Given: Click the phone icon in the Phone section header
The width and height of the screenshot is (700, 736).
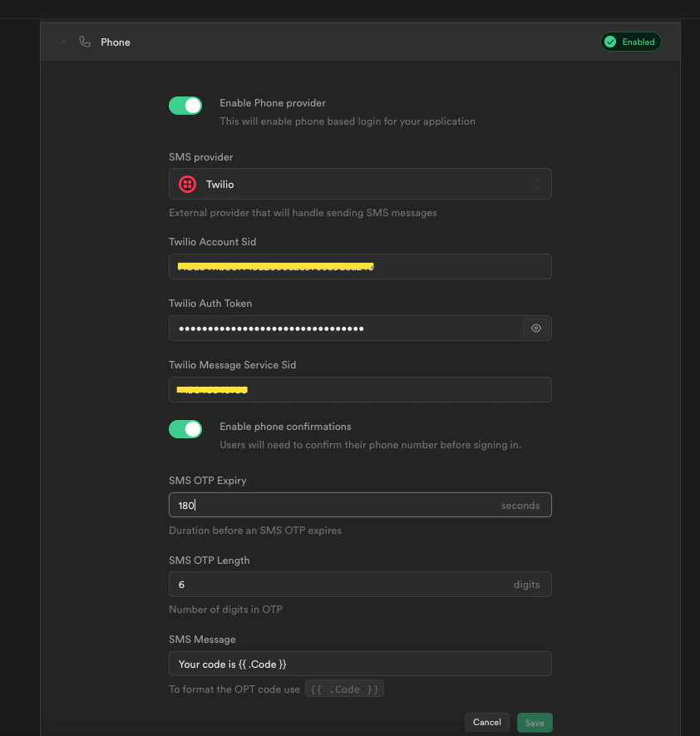Looking at the screenshot, I should 85,42.
